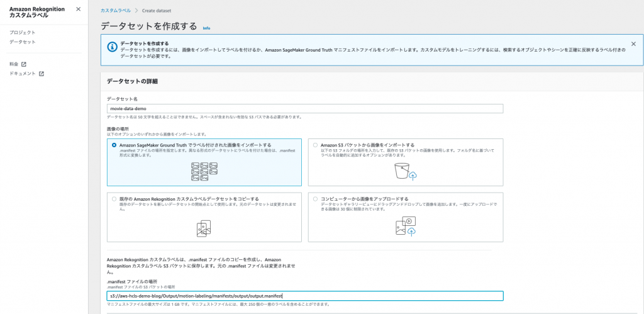Click the S3 bucket upload icon

406,171
